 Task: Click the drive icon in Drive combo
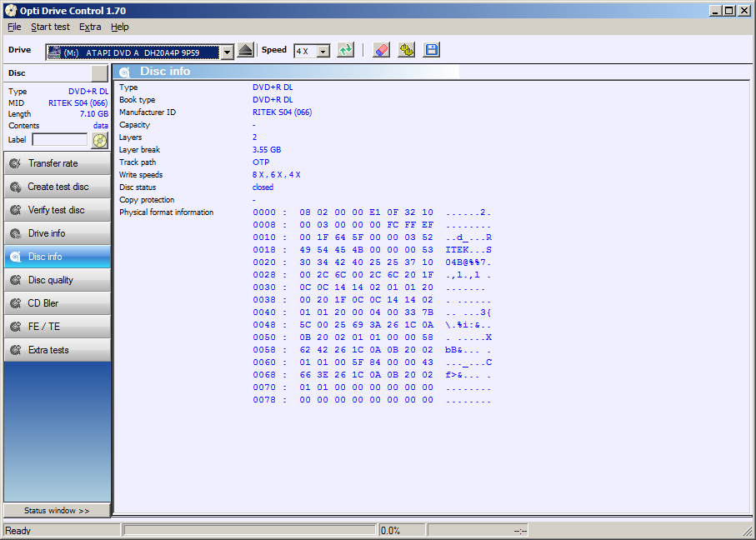coord(54,52)
